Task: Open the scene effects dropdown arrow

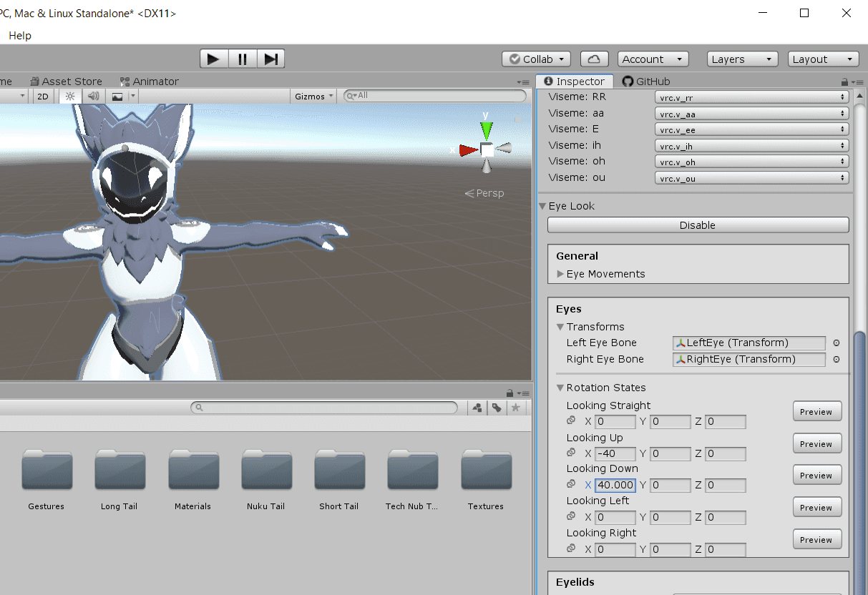Action: 132,97
